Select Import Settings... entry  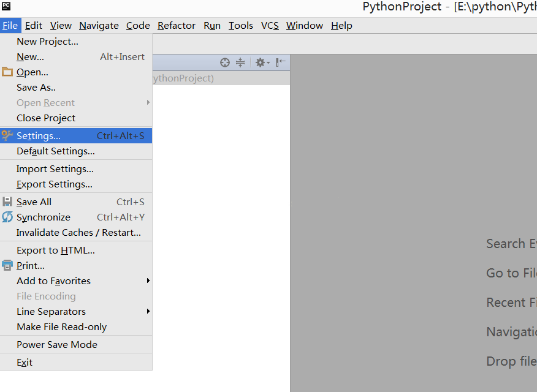coord(76,169)
